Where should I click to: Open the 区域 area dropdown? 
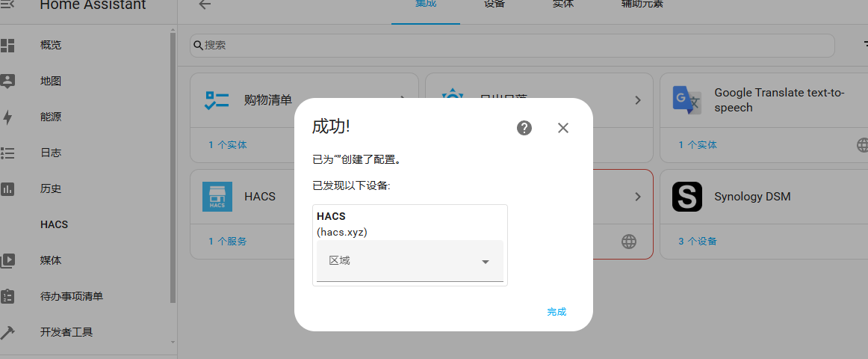click(409, 261)
